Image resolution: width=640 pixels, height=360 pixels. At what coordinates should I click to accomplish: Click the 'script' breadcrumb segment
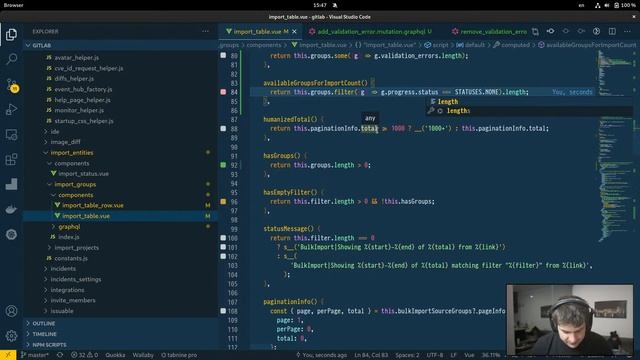pyautogui.click(x=436, y=45)
